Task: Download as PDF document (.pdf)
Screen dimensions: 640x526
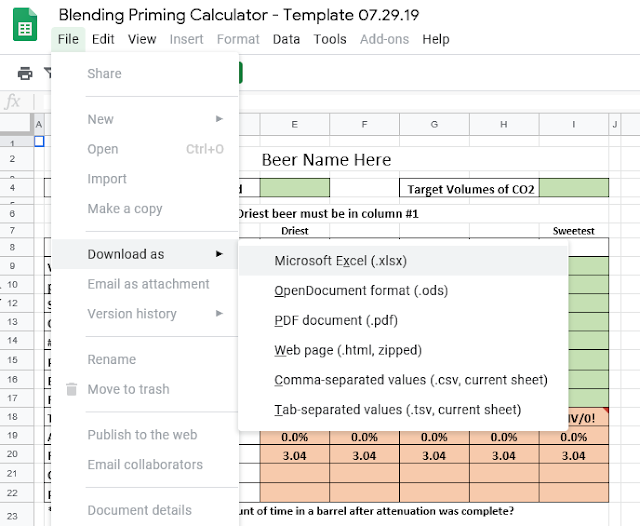Action: click(x=403, y=320)
